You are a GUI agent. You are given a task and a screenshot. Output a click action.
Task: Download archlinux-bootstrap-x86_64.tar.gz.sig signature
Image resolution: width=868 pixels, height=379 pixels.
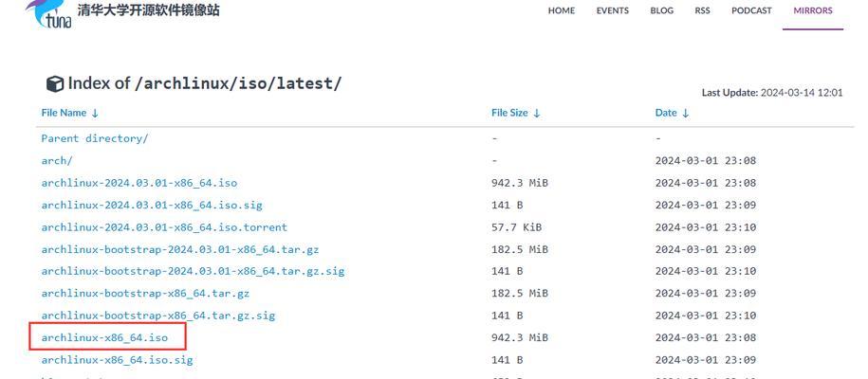coord(158,316)
